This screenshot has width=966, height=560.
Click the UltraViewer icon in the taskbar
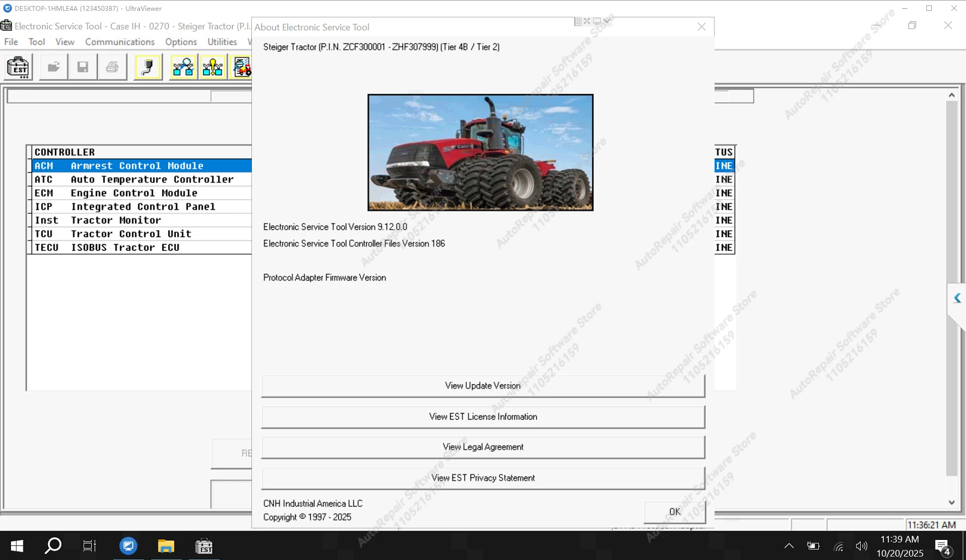point(128,546)
